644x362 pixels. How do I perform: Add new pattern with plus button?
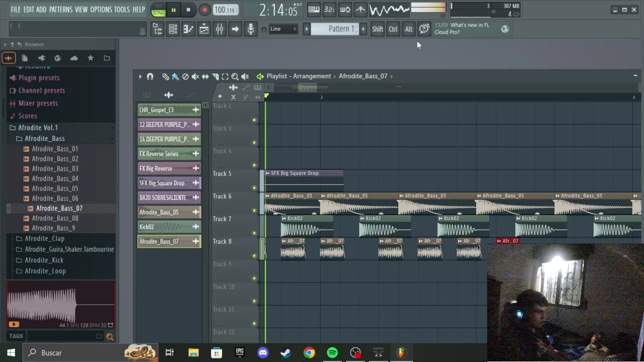point(363,29)
